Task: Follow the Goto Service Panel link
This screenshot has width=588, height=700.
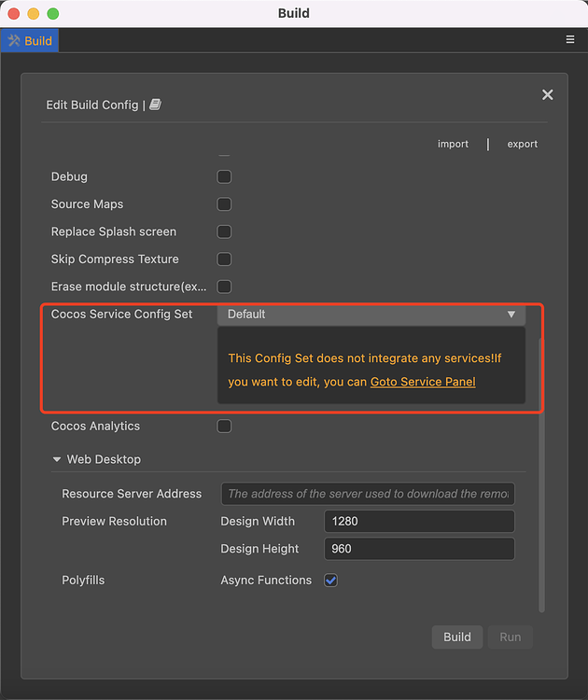Action: click(423, 382)
